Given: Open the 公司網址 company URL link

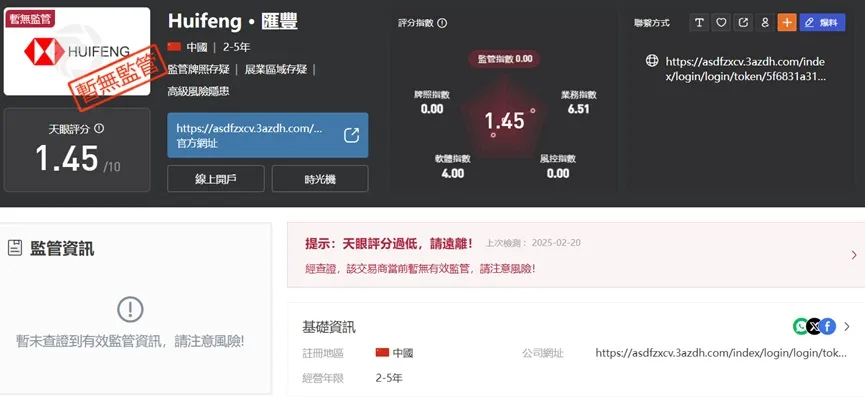Looking at the screenshot, I should (721, 353).
